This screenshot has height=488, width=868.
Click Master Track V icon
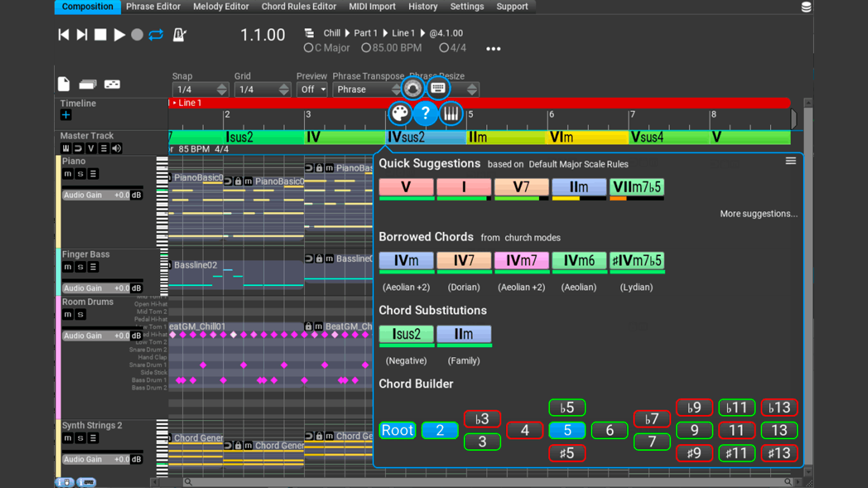click(91, 148)
